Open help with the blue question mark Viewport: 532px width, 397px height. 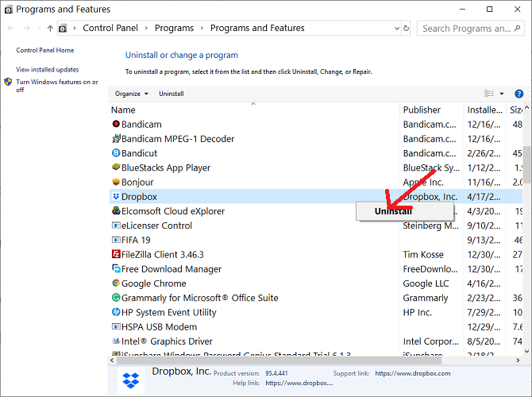519,94
